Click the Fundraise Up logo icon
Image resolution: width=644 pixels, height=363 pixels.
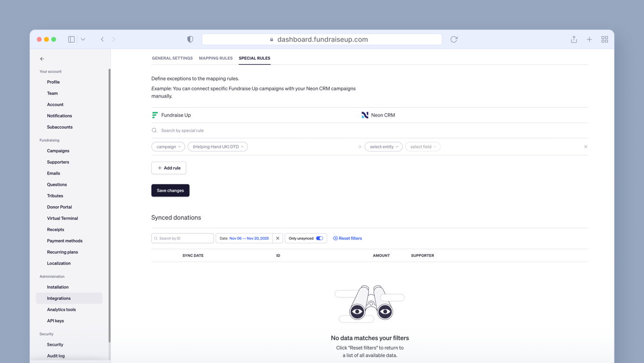155,115
